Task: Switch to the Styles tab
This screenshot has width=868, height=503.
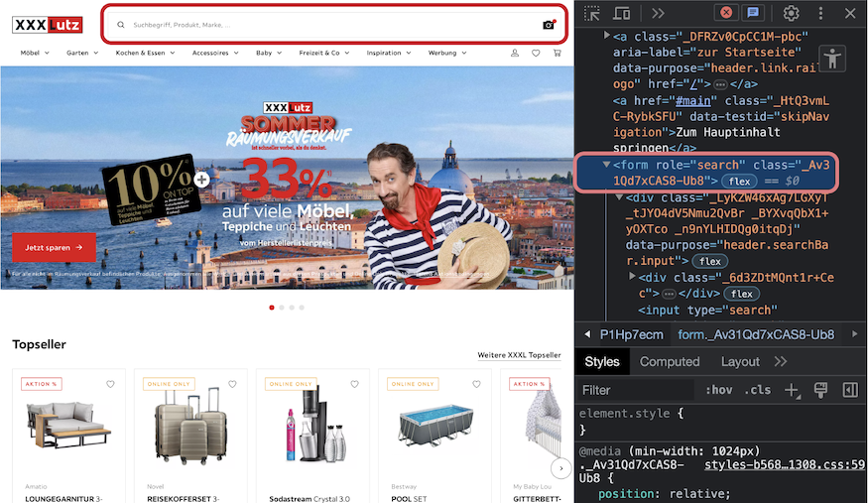Action: pyautogui.click(x=602, y=362)
